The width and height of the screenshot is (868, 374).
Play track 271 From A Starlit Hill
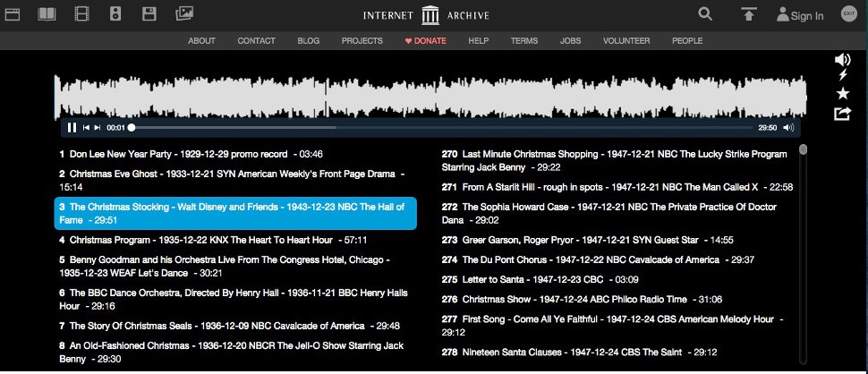(x=617, y=187)
